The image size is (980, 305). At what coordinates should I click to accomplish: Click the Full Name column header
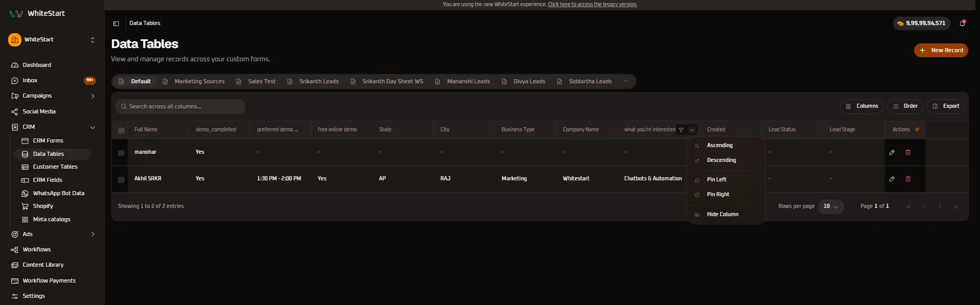pyautogui.click(x=146, y=130)
